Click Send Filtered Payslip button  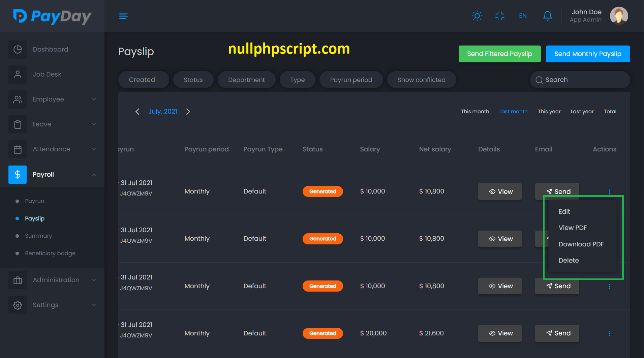tap(499, 54)
